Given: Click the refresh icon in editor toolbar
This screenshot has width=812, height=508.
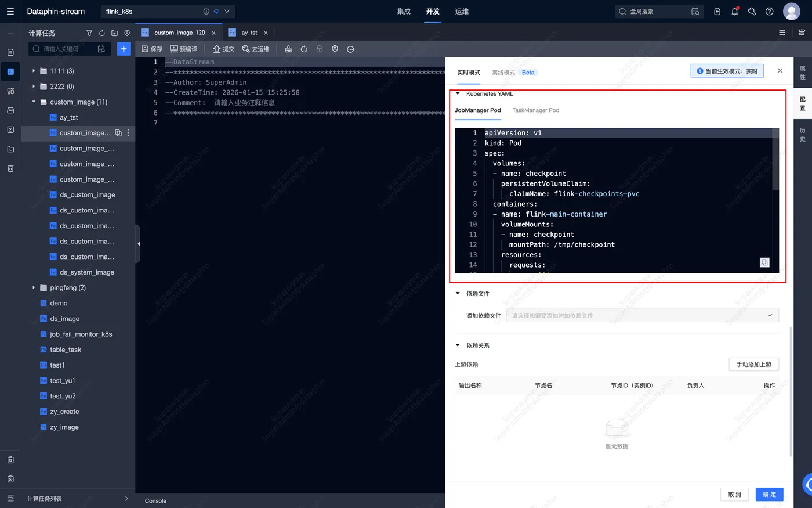Looking at the screenshot, I should 304,49.
